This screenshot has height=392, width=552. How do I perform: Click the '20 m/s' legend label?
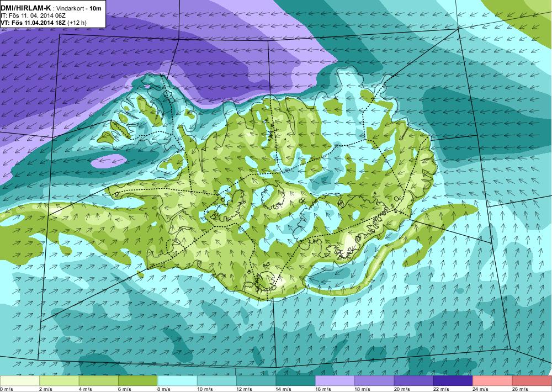(402, 389)
